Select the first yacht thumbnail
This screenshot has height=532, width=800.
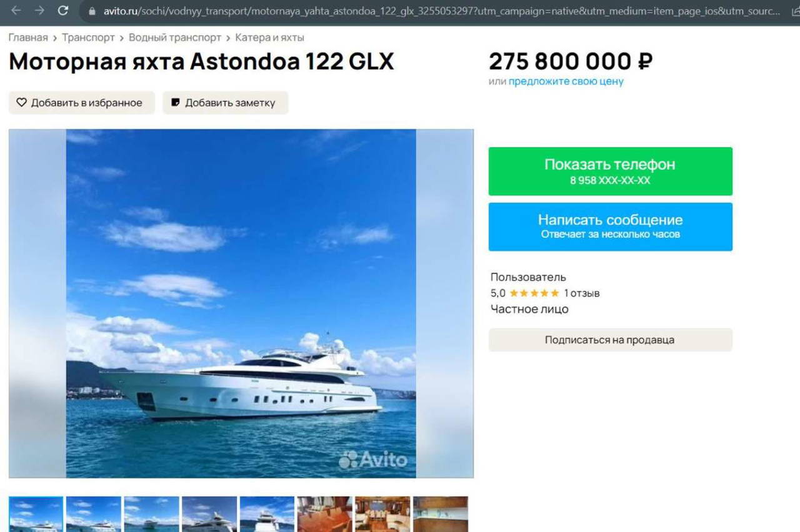(36, 515)
